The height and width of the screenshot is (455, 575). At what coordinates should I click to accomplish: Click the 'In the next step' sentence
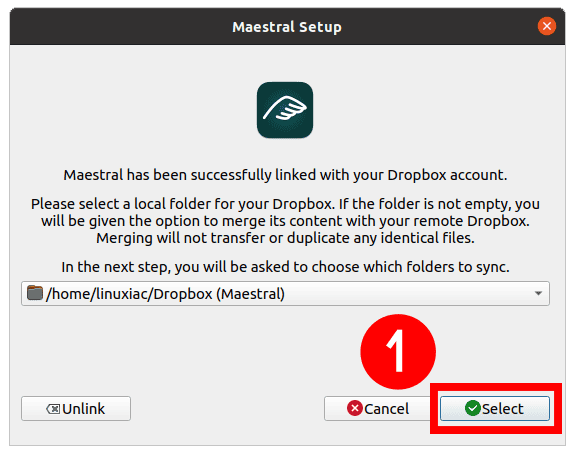click(x=285, y=267)
